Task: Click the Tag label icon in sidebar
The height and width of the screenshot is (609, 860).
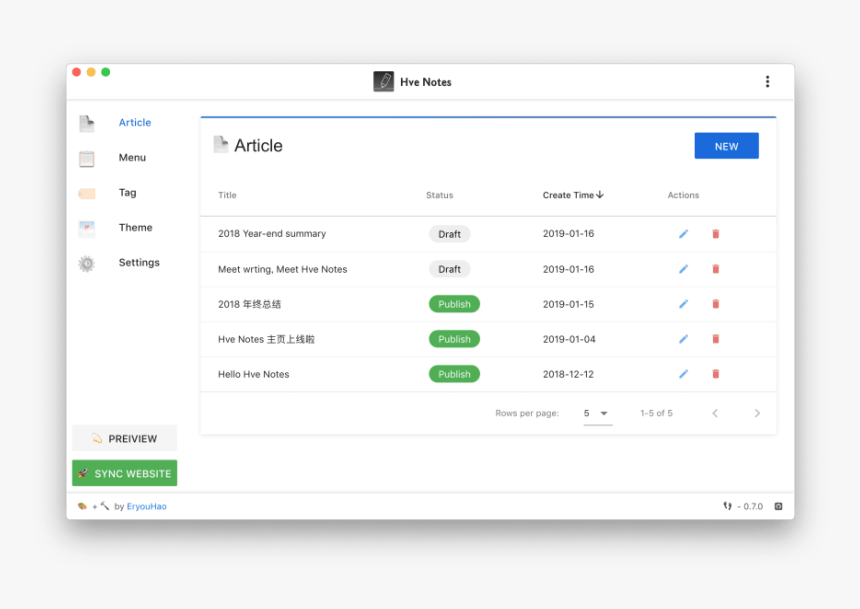Action: tap(87, 194)
